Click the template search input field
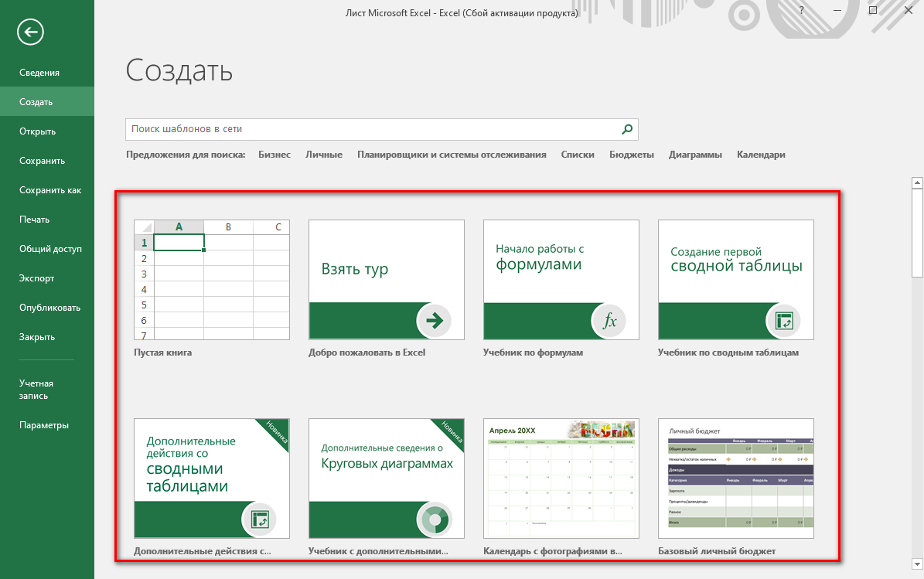This screenshot has height=579, width=924. pos(371,129)
